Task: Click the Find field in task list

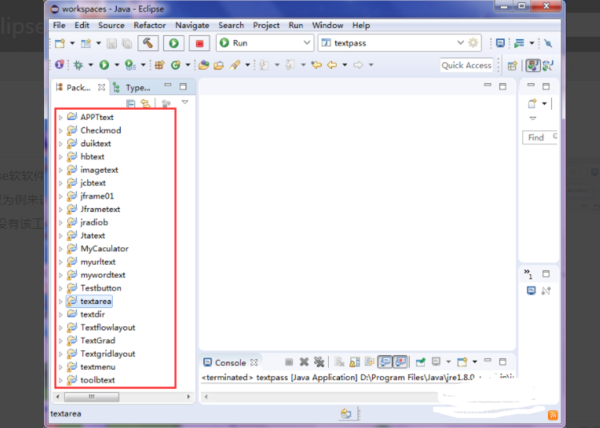Action: coord(540,137)
